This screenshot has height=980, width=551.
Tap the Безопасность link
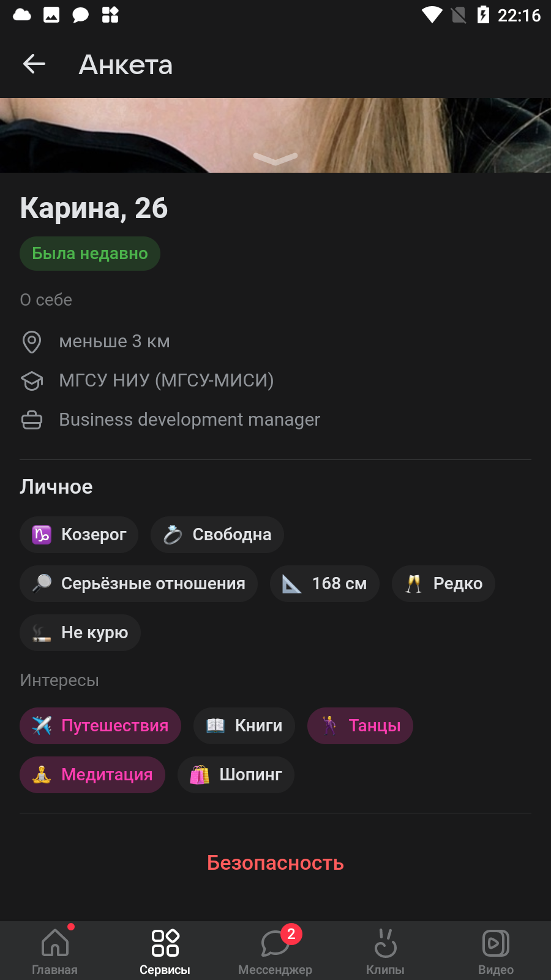click(x=275, y=862)
